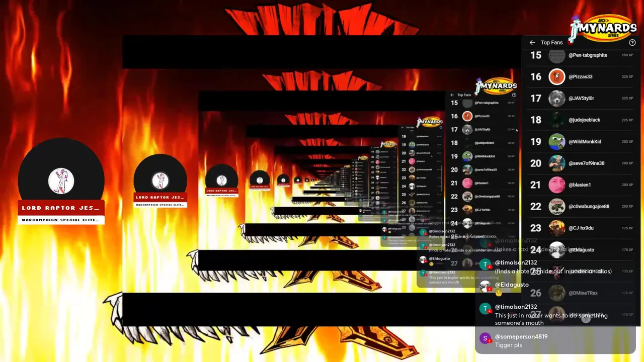Select username @CJ-hx9du
This screenshot has height=362, width=644.
coord(581,228)
